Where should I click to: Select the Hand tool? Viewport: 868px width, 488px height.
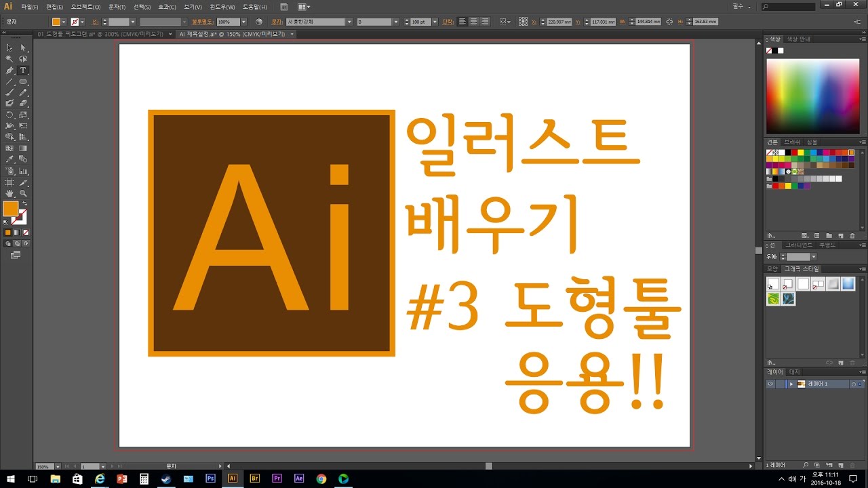(9, 193)
